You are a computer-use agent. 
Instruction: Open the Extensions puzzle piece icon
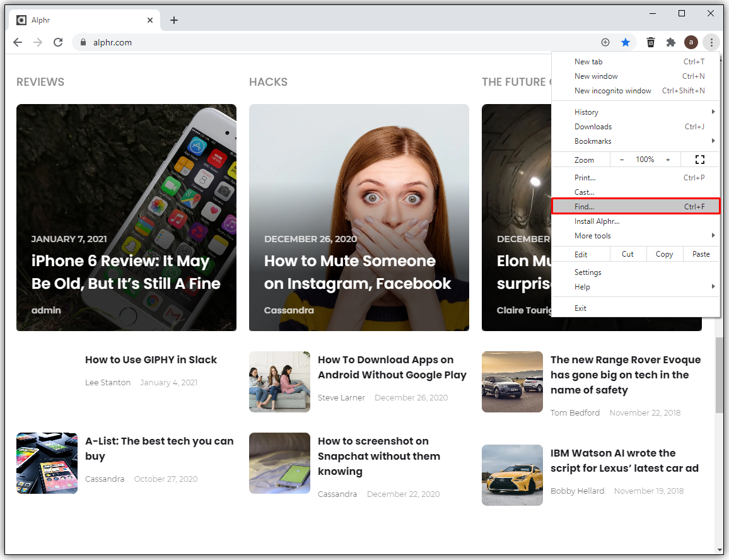click(x=671, y=42)
